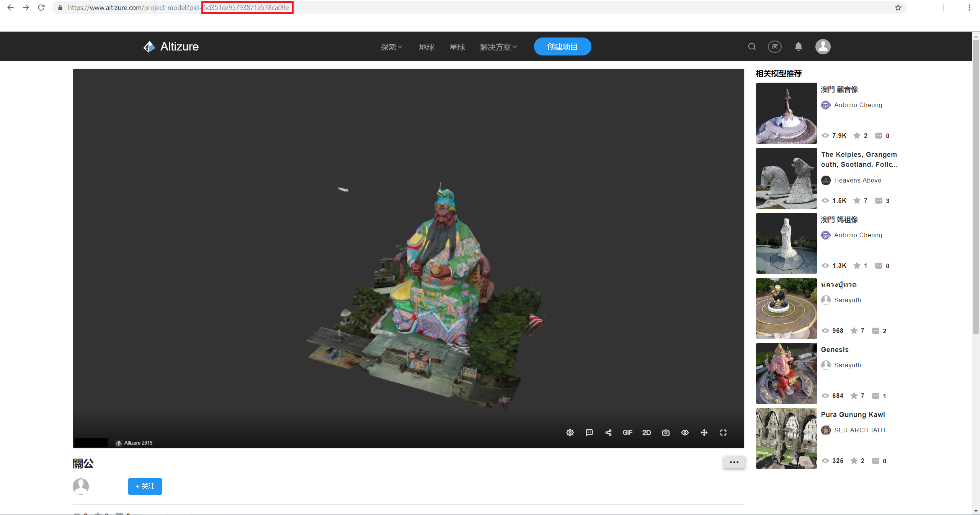
Task: Open notifications bell
Action: 798,46
